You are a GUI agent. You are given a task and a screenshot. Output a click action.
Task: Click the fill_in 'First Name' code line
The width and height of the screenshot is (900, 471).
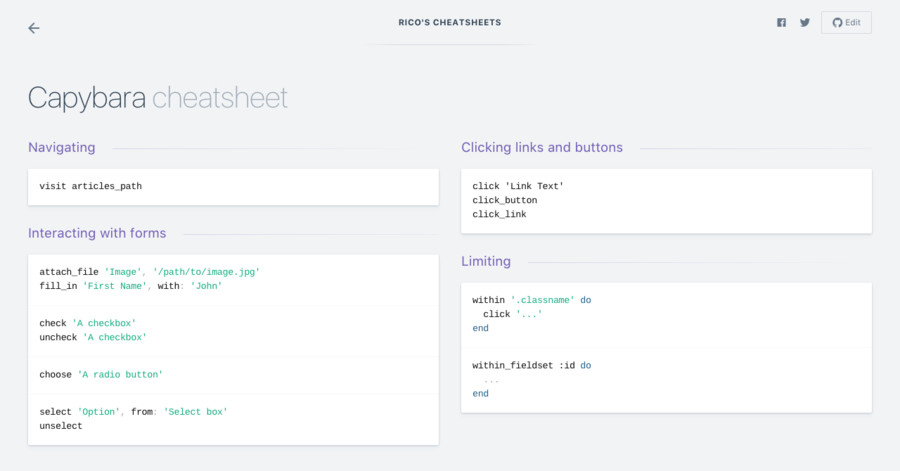click(x=130, y=286)
